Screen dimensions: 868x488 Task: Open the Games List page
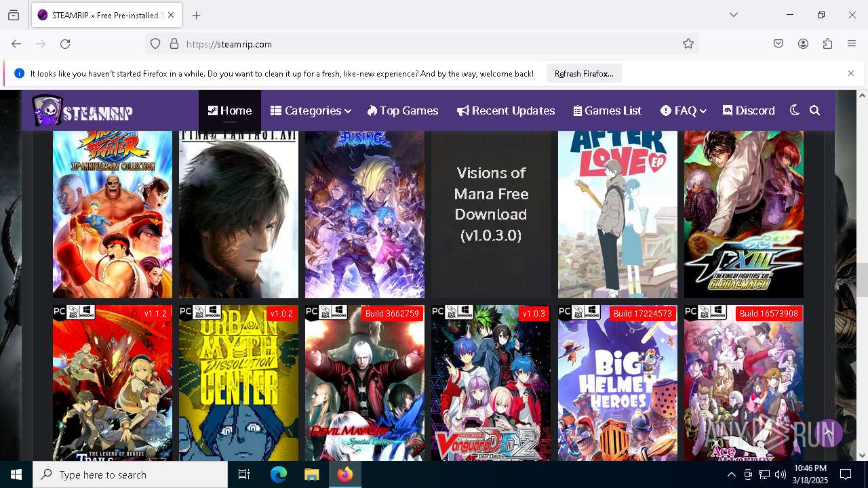click(608, 110)
